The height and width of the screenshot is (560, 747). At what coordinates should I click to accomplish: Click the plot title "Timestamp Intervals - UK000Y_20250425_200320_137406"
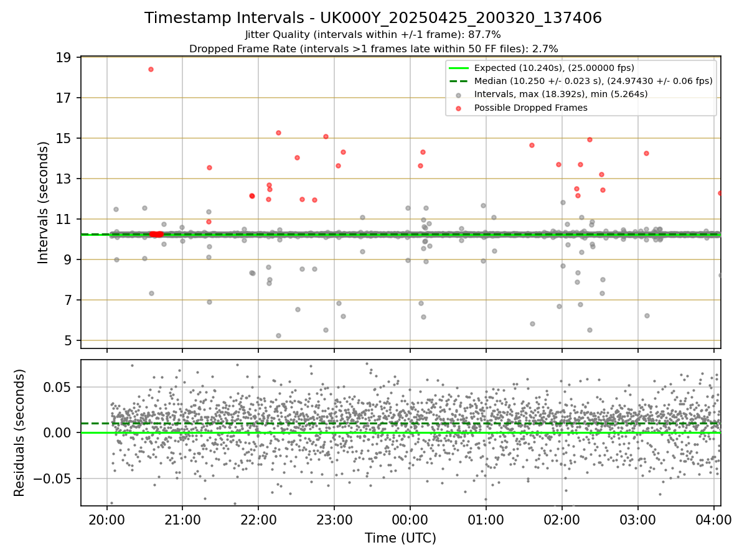(x=373, y=18)
